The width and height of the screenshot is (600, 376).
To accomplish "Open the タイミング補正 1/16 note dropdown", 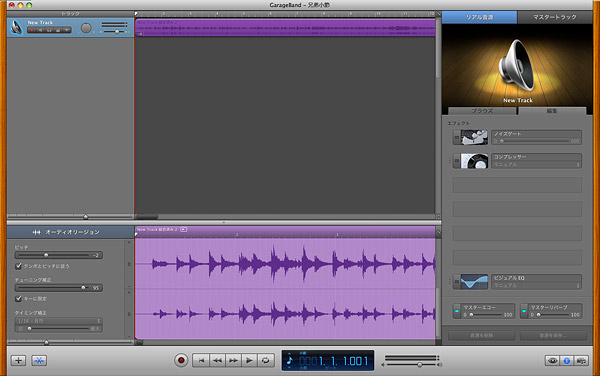I will [59, 321].
